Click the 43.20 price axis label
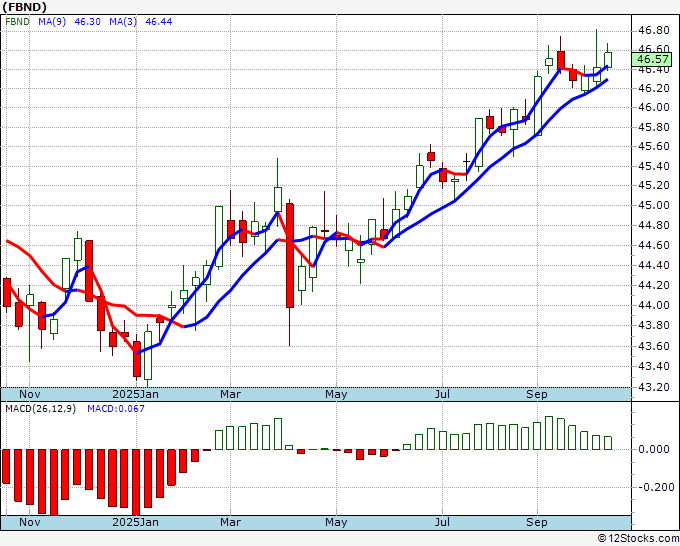 [x=654, y=386]
